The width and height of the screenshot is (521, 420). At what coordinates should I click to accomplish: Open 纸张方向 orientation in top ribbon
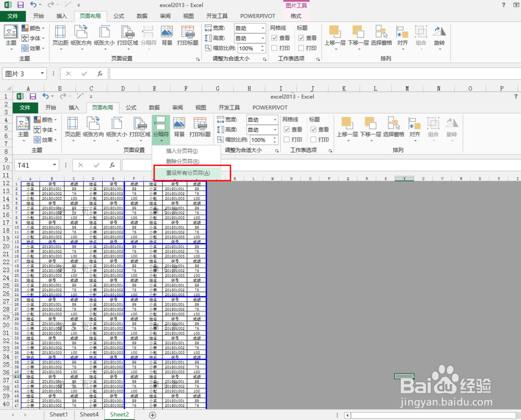[x=81, y=37]
